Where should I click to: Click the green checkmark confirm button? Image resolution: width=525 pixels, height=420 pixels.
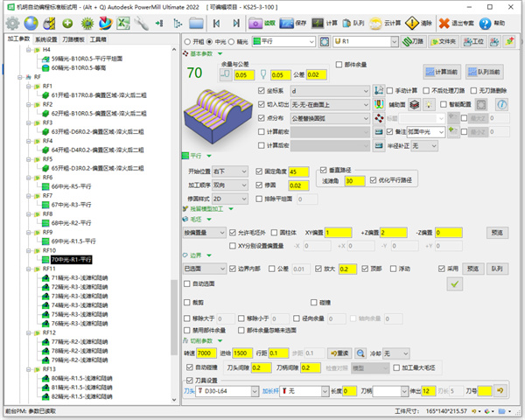pyautogui.click(x=454, y=283)
